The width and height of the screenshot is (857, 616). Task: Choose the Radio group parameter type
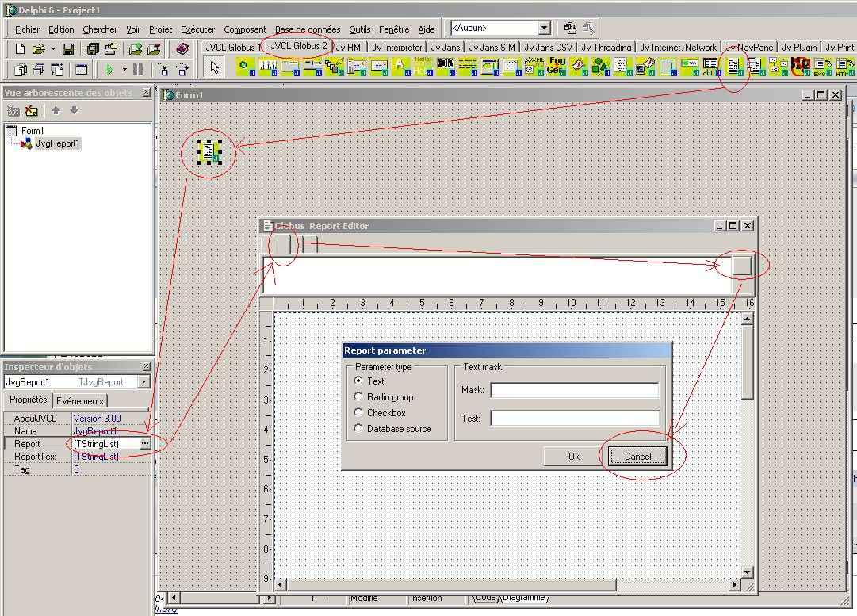tap(359, 397)
